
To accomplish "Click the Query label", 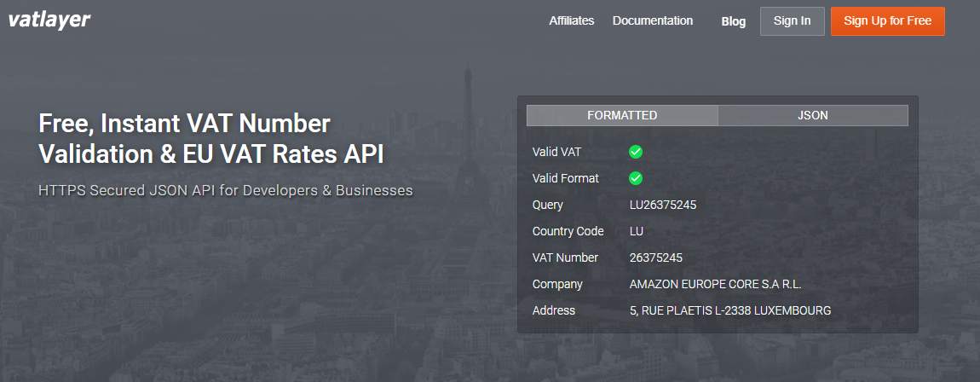I will (547, 205).
